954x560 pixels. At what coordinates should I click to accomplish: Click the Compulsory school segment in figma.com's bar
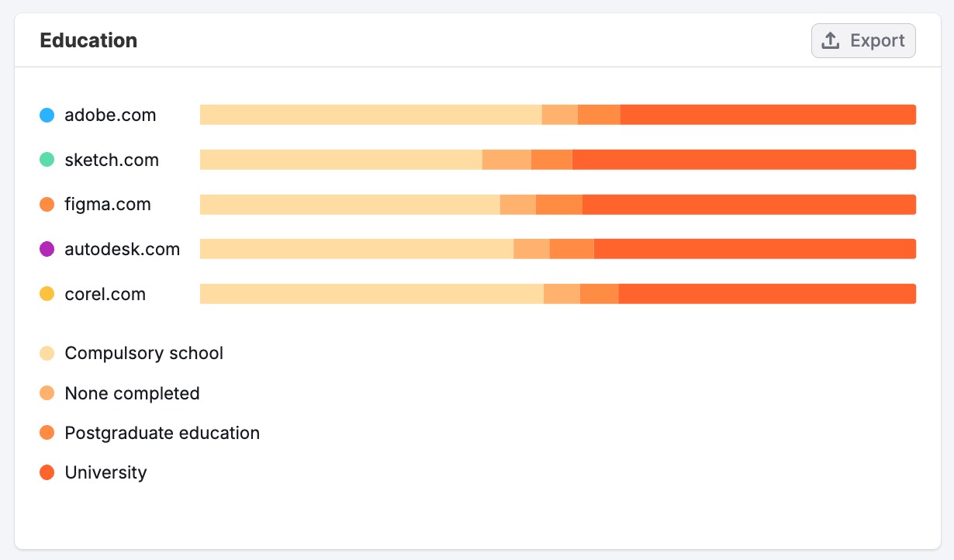pos(349,204)
